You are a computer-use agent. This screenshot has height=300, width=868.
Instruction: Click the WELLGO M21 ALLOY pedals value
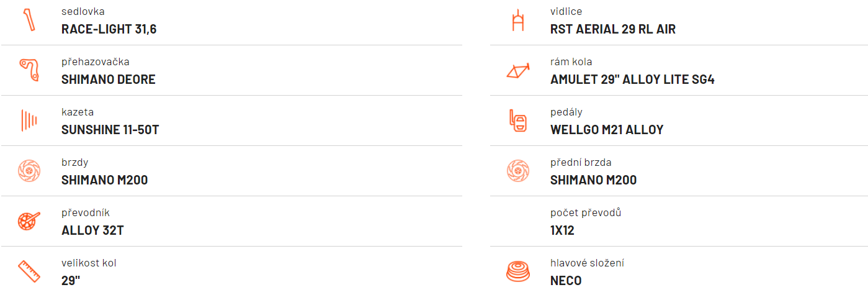(607, 130)
